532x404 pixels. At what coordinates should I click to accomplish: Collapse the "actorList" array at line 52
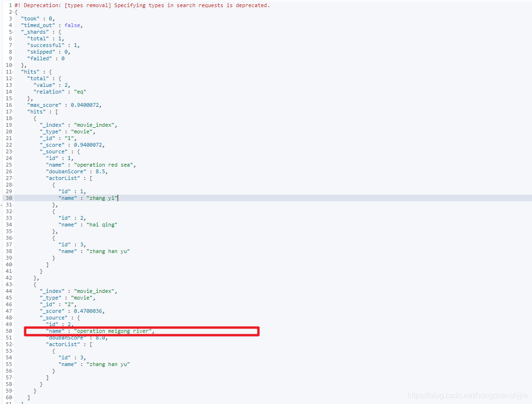coord(13,344)
